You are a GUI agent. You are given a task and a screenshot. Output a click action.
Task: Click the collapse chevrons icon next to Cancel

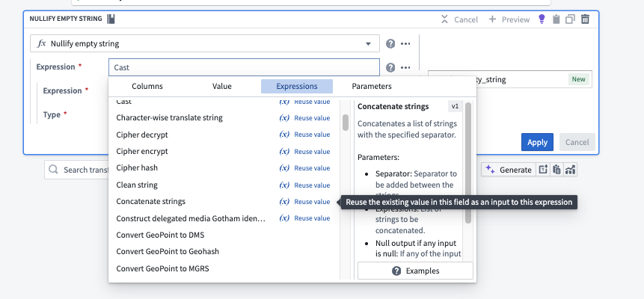(444, 19)
